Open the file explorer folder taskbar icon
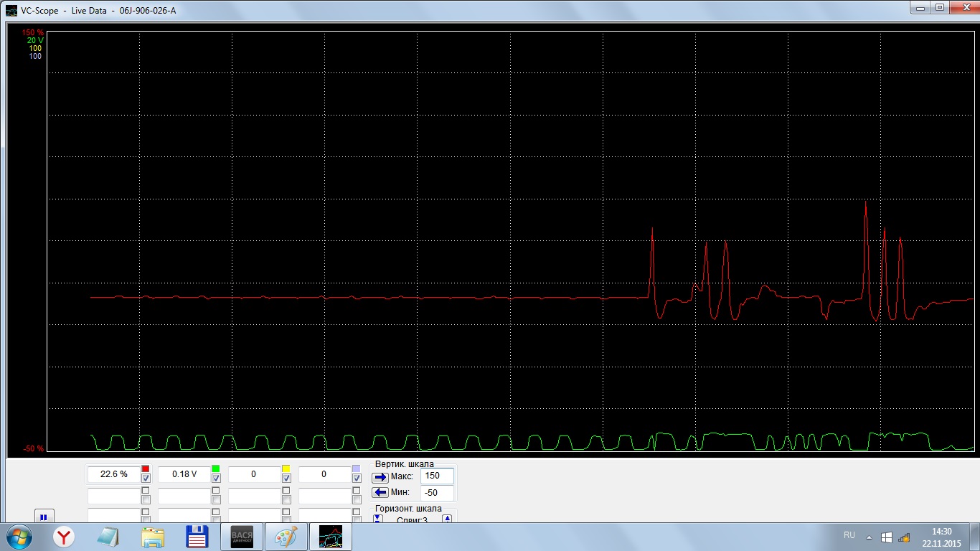Screen dimensions: 980x551 [x=153, y=537]
